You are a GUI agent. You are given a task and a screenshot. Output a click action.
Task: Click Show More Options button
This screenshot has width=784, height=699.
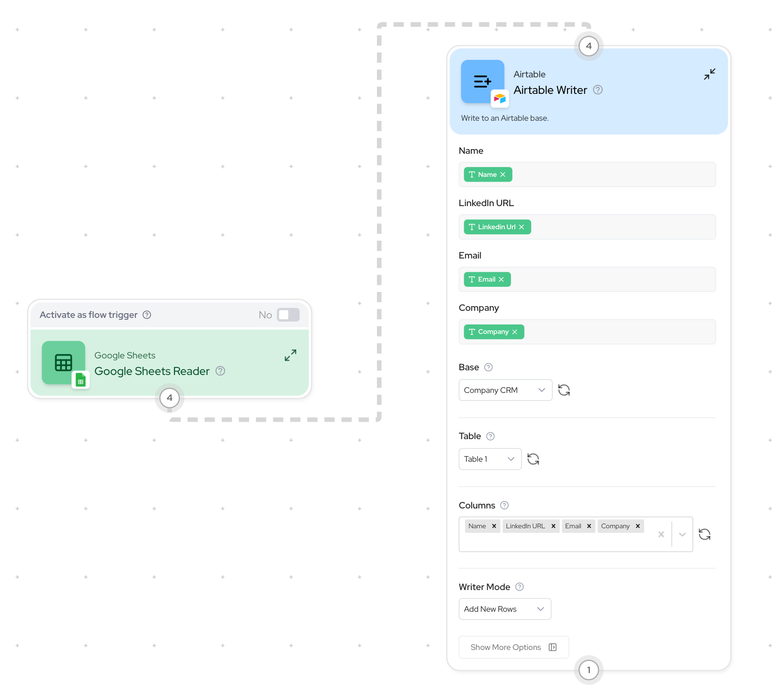pos(514,647)
